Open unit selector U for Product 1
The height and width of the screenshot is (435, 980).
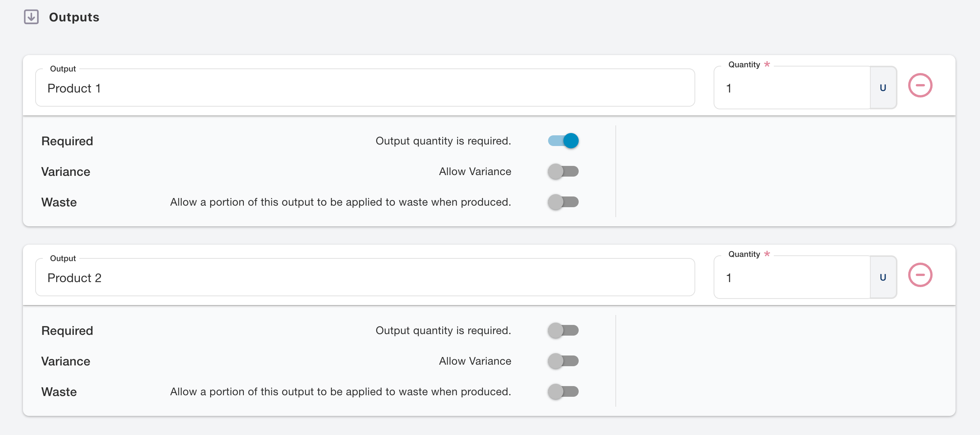[883, 88]
